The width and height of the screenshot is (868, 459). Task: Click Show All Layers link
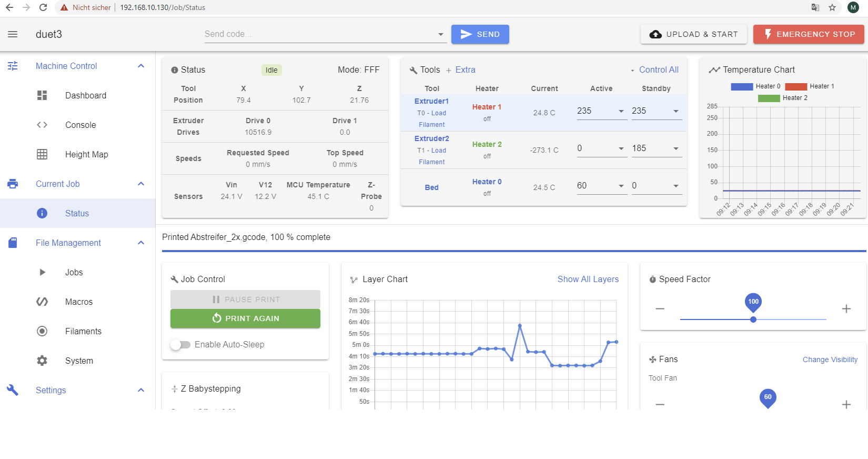pos(588,280)
